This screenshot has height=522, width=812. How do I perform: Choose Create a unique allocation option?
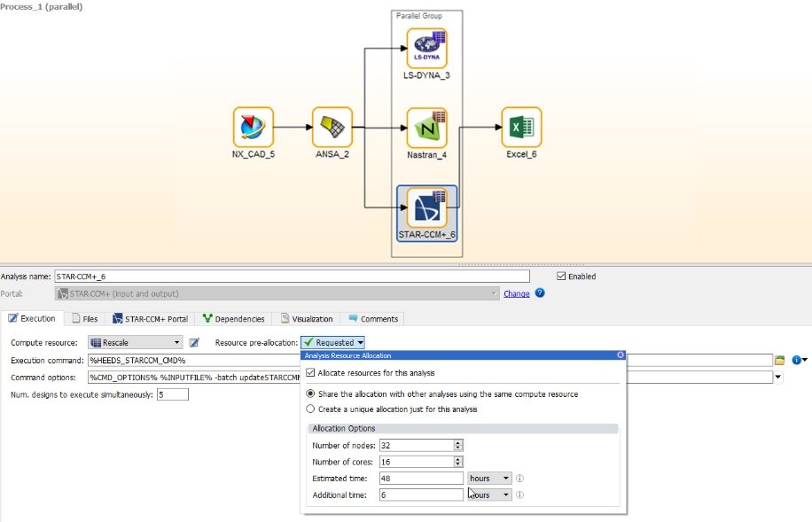coord(310,409)
